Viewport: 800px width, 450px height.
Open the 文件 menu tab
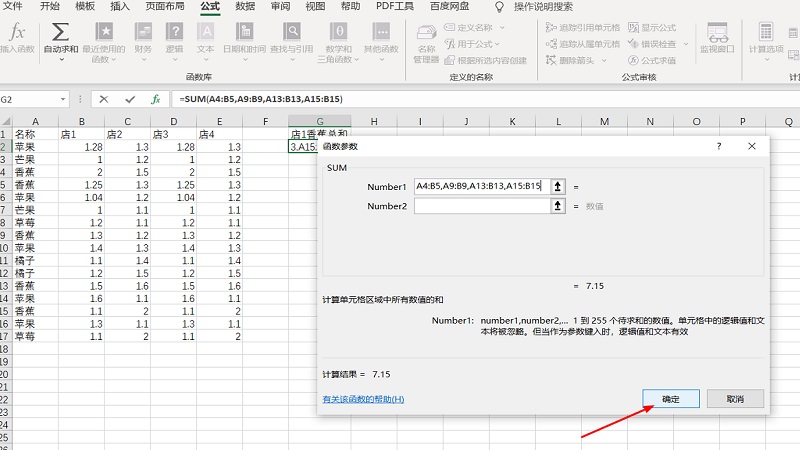click(13, 6)
